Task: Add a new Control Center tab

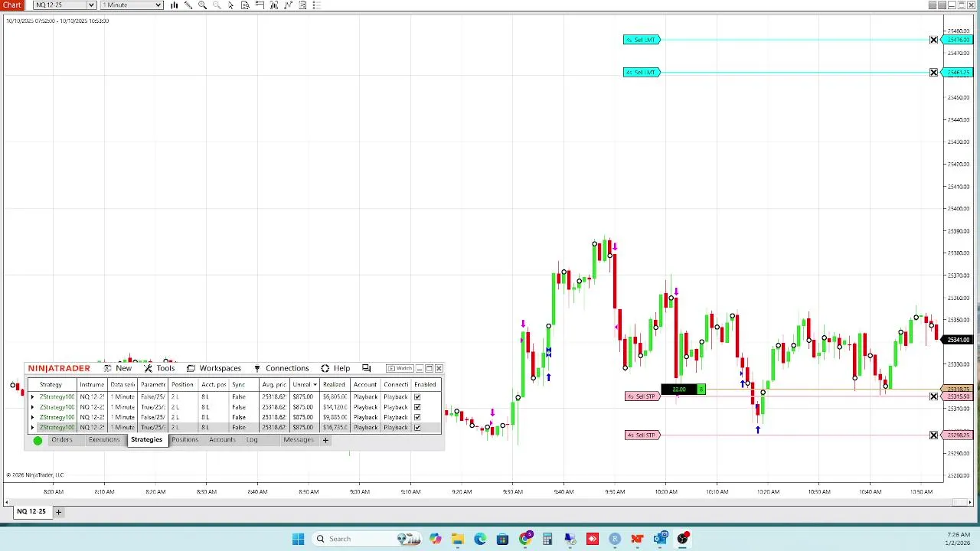Action: pyautogui.click(x=325, y=440)
